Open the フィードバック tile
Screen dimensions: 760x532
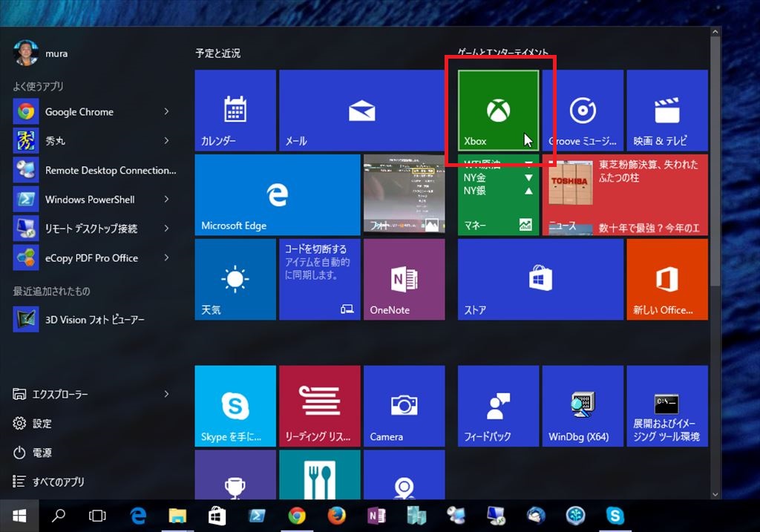498,406
